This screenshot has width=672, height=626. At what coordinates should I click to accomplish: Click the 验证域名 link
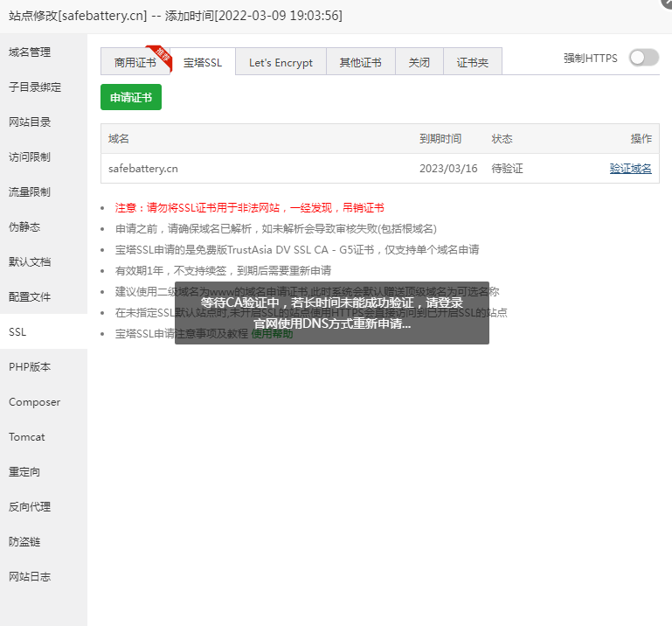pyautogui.click(x=630, y=169)
